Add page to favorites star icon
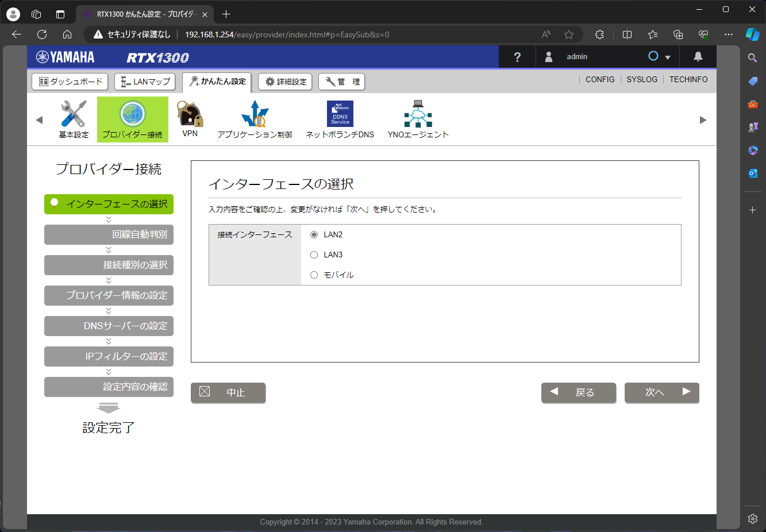The width and height of the screenshot is (766, 532). click(x=569, y=34)
